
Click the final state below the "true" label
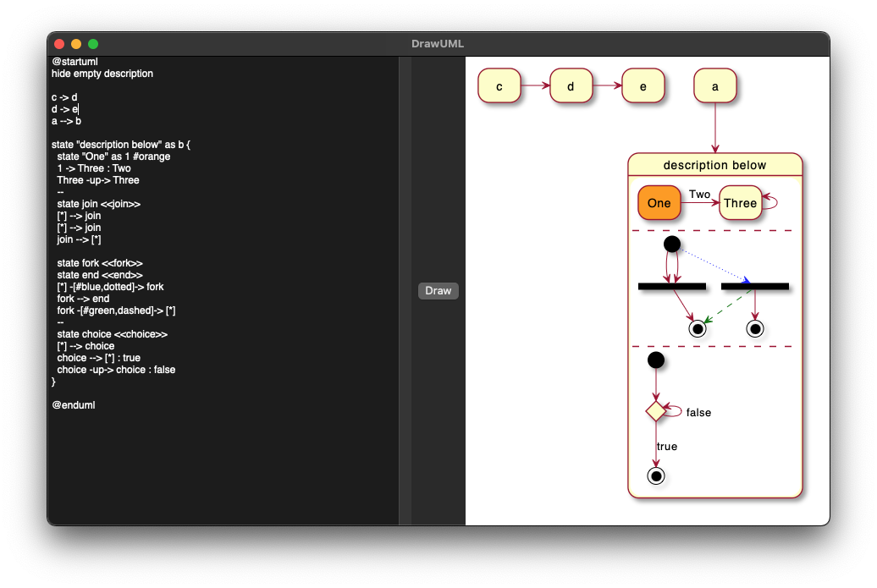[656, 475]
